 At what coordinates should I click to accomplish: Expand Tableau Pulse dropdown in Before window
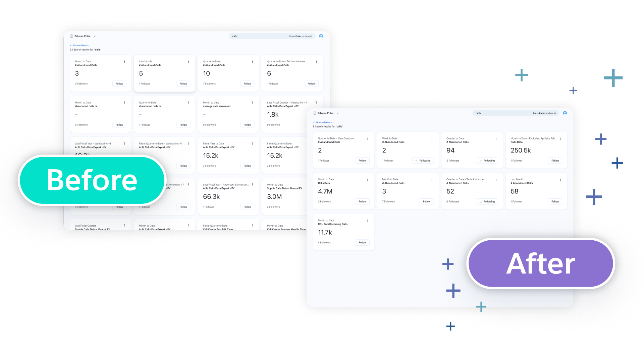coord(95,36)
